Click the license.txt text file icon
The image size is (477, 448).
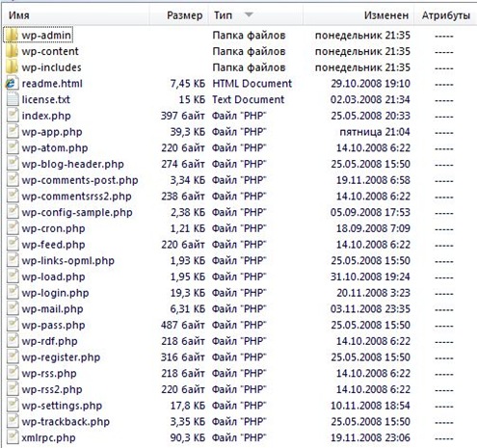point(13,99)
